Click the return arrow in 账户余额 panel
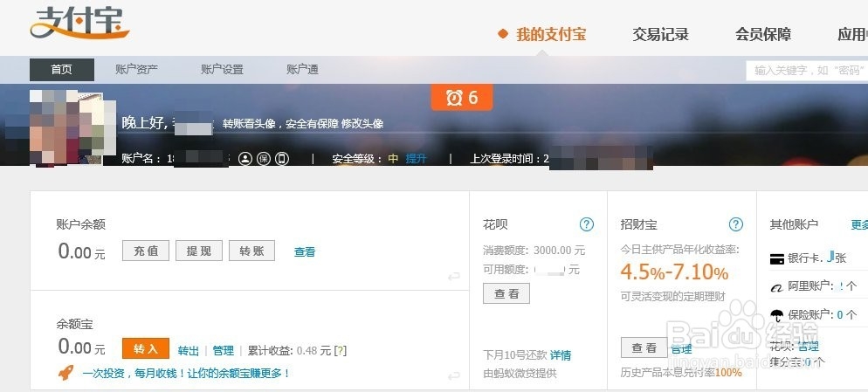 click(454, 276)
